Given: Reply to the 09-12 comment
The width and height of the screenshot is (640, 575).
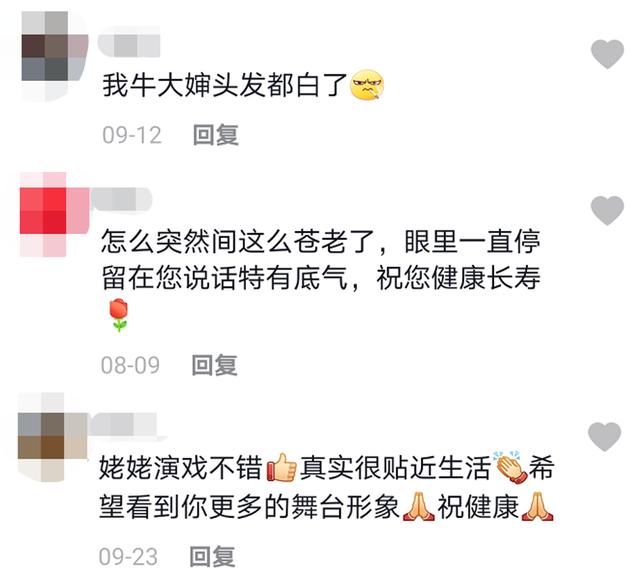Looking at the screenshot, I should click(x=216, y=135).
